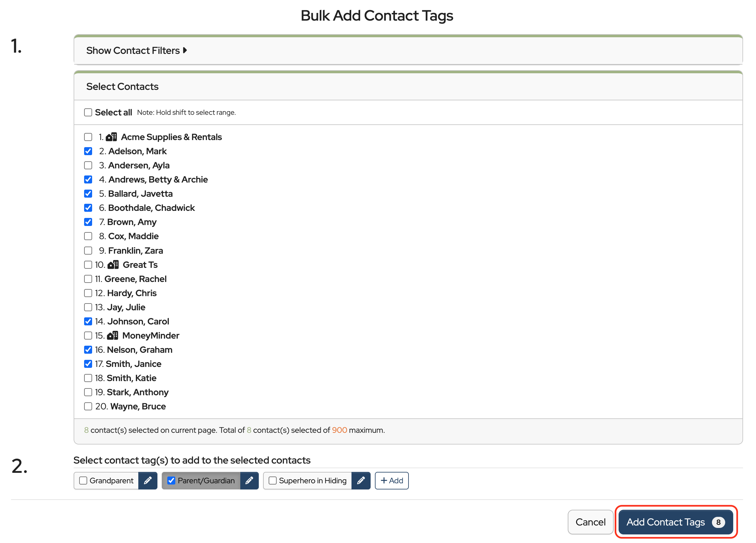Expand the Show Contact Filters section
Screen dimensions: 756x543
tap(133, 50)
